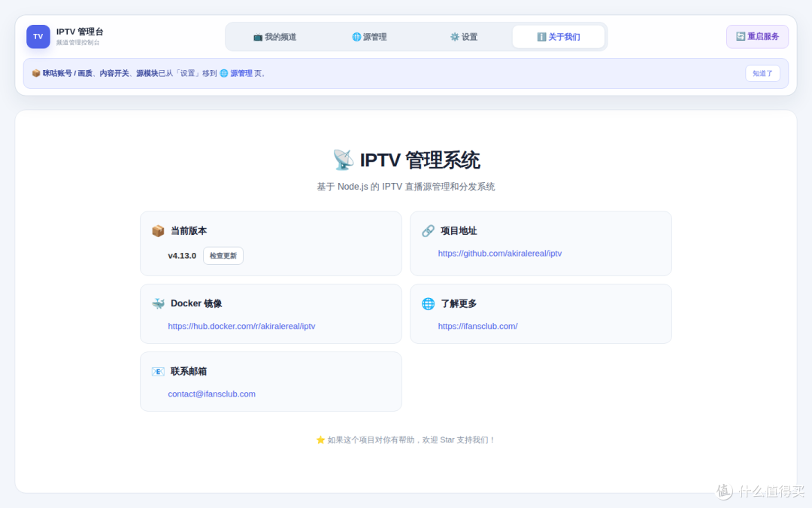Click the package icon beside 当前版本

pos(158,231)
